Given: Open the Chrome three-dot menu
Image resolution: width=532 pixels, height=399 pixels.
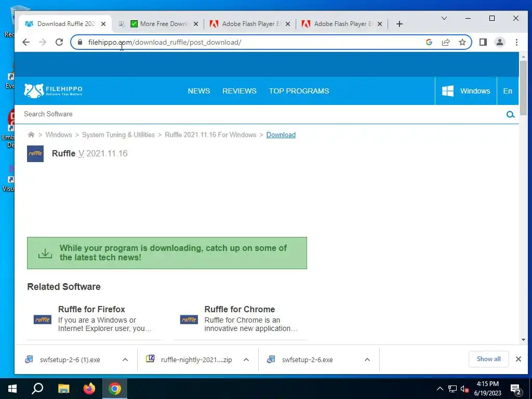Looking at the screenshot, I should (x=516, y=42).
